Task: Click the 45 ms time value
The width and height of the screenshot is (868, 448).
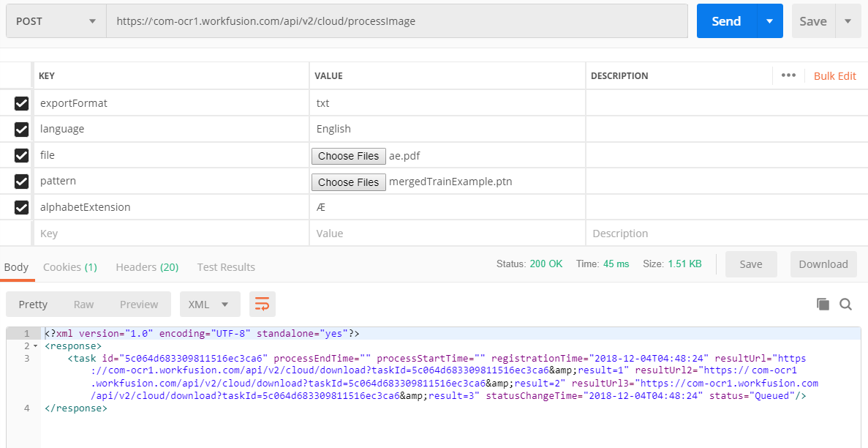Action: (616, 264)
